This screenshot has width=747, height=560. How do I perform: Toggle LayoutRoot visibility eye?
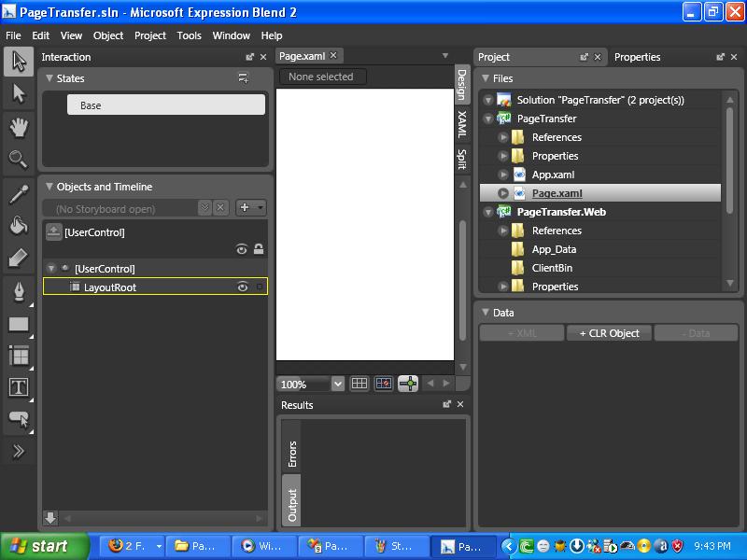tap(243, 287)
